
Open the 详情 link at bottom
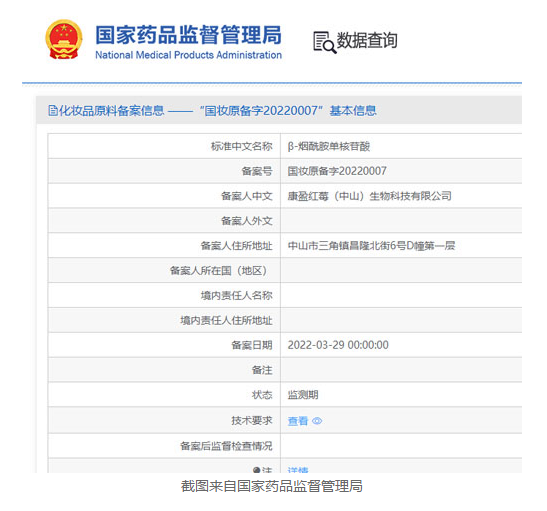click(298, 470)
